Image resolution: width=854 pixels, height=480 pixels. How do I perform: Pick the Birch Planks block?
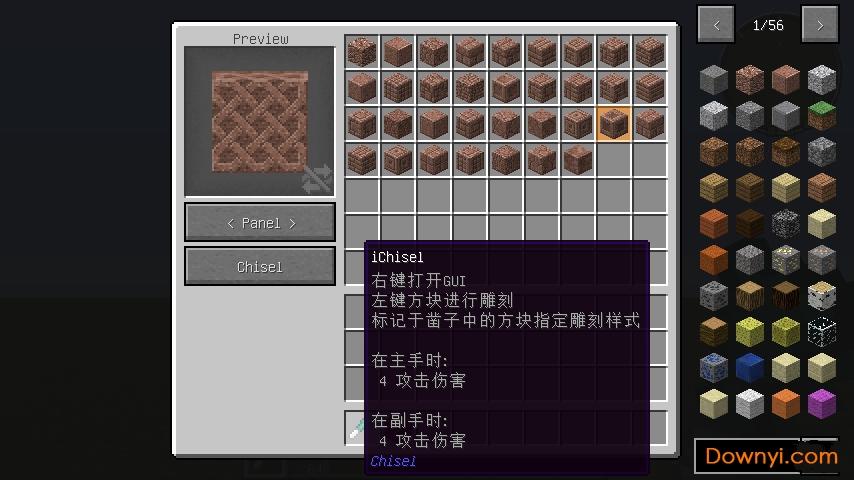[785, 187]
